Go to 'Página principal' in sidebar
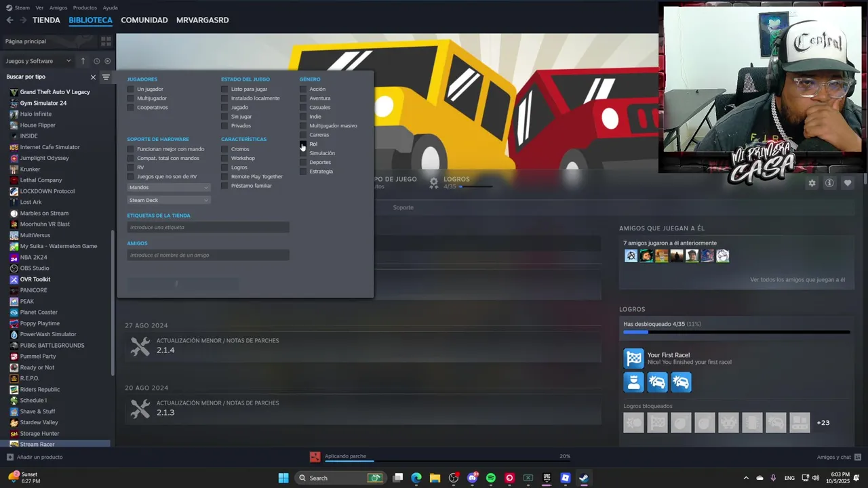Screen dimensions: 868x488 (26, 41)
